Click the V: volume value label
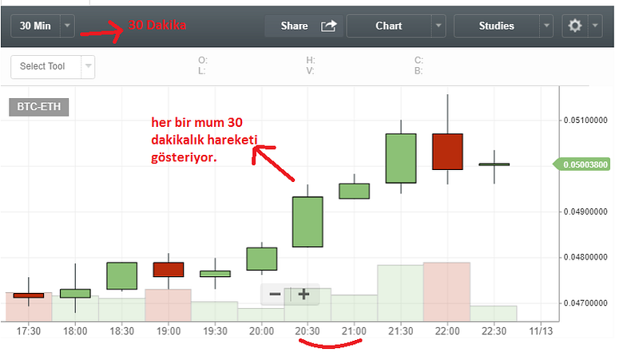This screenshot has width=639, height=364. tap(311, 71)
